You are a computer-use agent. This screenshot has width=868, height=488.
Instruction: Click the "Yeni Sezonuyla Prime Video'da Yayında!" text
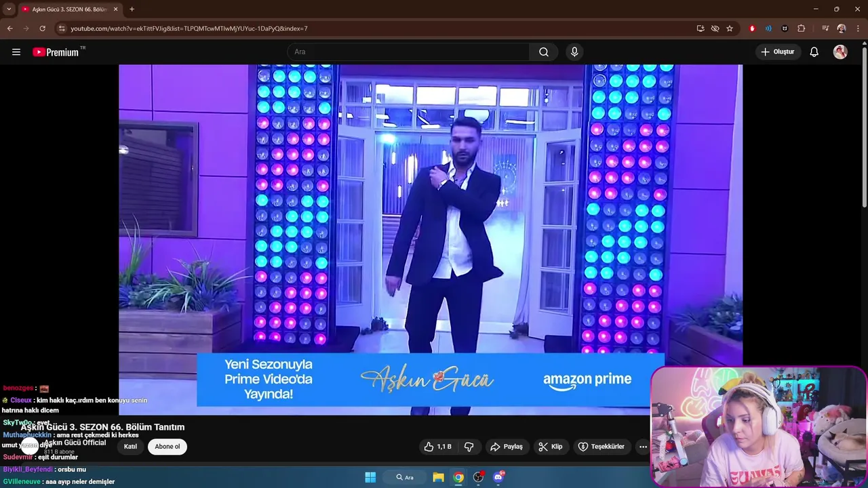click(269, 379)
